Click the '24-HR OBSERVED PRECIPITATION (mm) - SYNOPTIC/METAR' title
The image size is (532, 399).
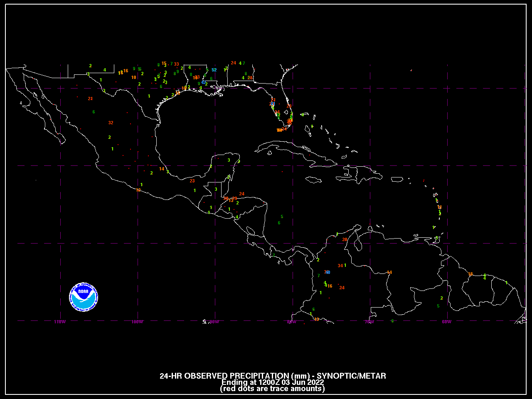[x=273, y=376]
